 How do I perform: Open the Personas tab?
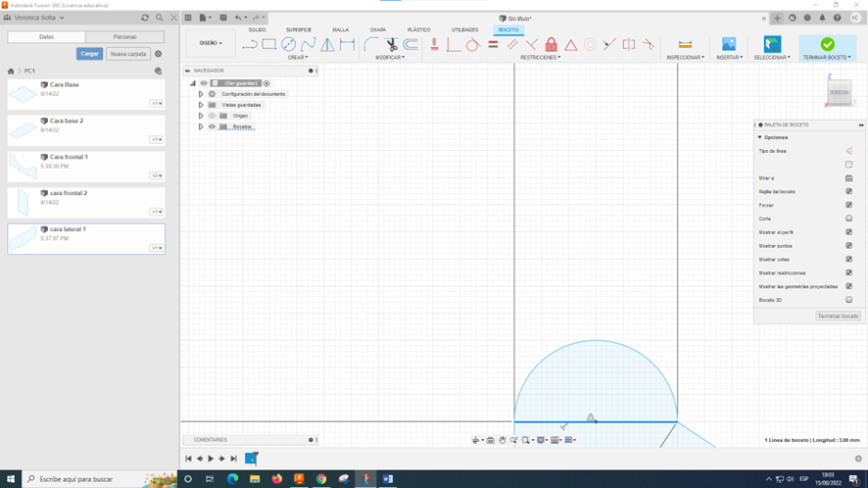(124, 36)
